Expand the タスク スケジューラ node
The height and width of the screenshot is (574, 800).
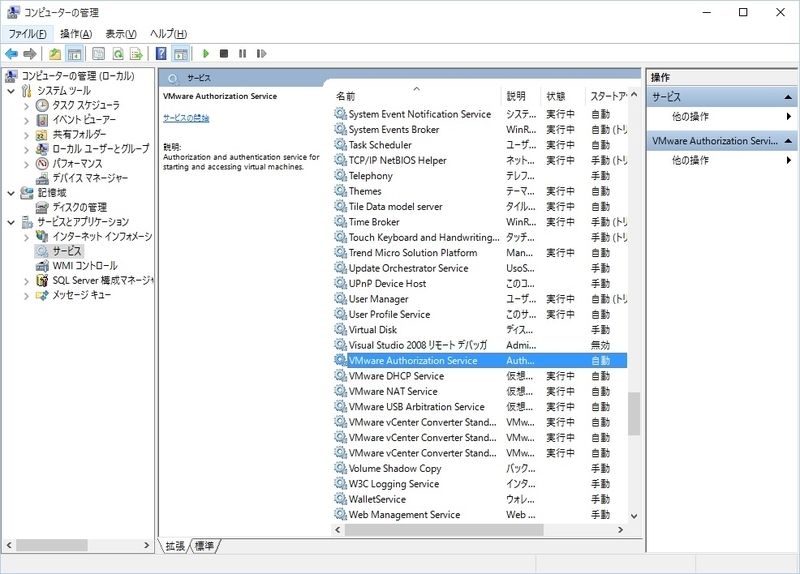pyautogui.click(x=27, y=106)
